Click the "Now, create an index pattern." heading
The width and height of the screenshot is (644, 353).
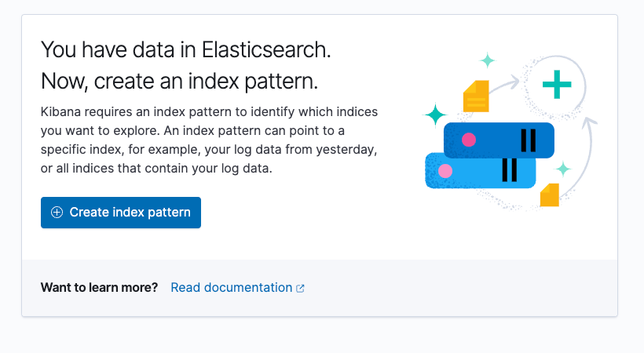coord(180,81)
